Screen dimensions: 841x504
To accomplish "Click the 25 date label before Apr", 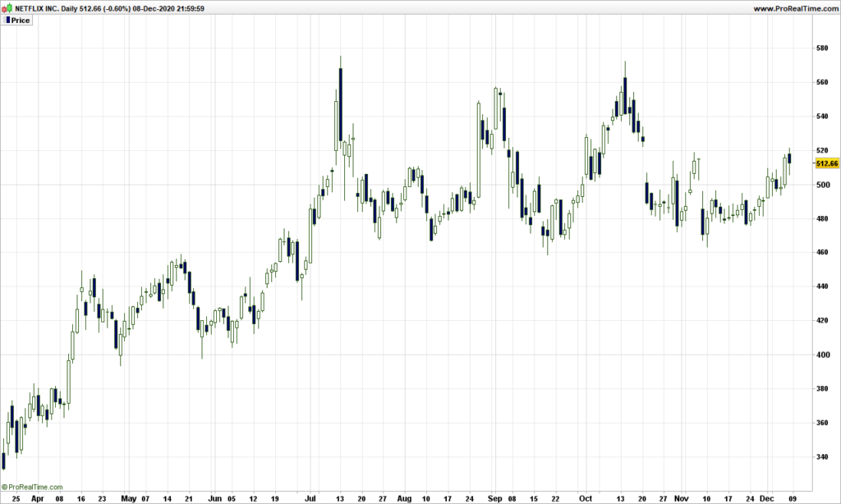I will tap(16, 498).
